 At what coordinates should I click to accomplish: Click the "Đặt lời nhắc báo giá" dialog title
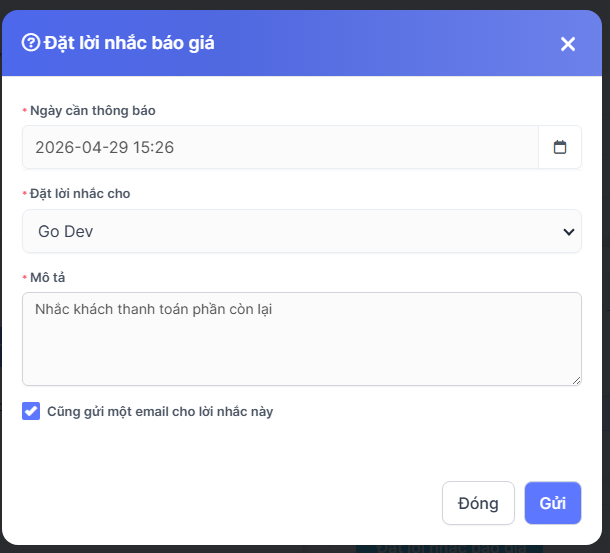[129, 43]
